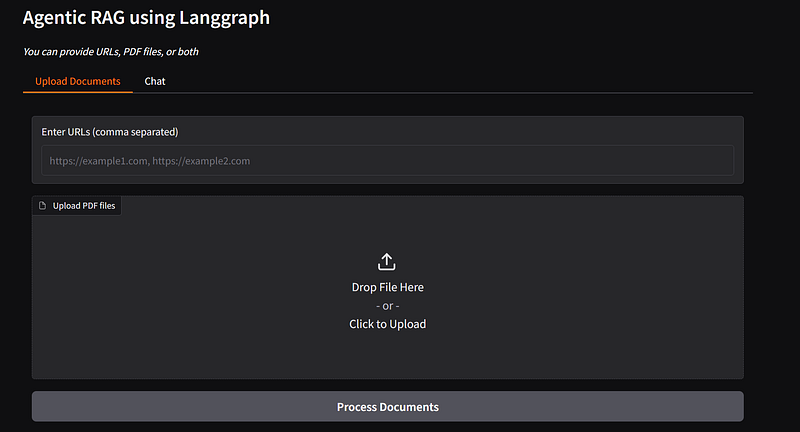
Task: Click the 'Enter URLs (comma separated)' label
Action: (110, 132)
